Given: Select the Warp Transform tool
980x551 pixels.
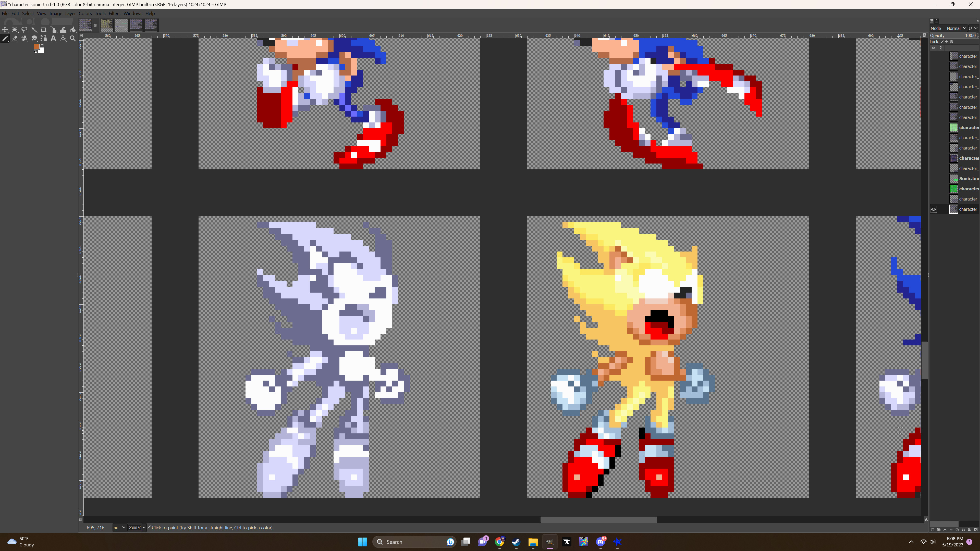Looking at the screenshot, I should pyautogui.click(x=63, y=30).
